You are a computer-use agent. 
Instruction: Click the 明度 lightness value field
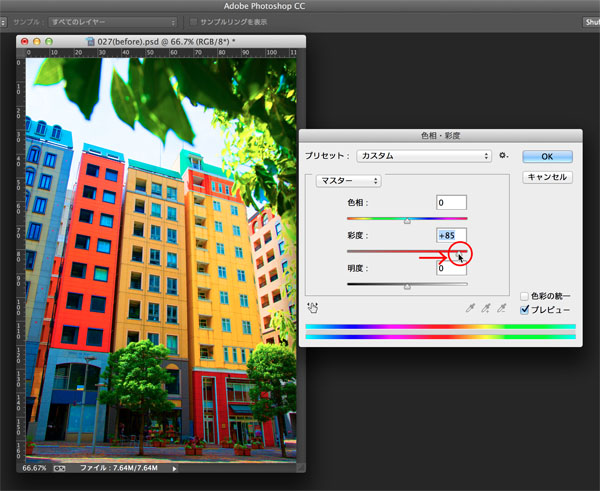[452, 268]
